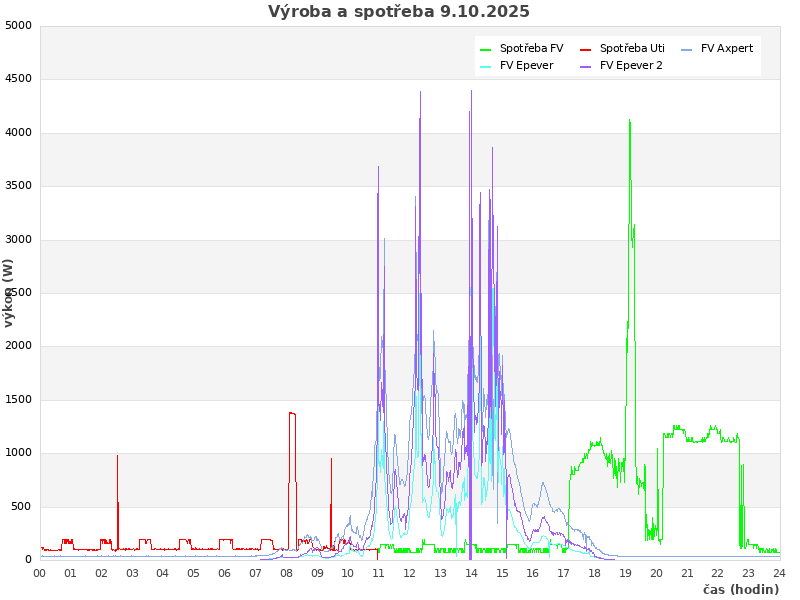Select hour 19 on the time axis
This screenshot has width=800, height=600.
626,573
